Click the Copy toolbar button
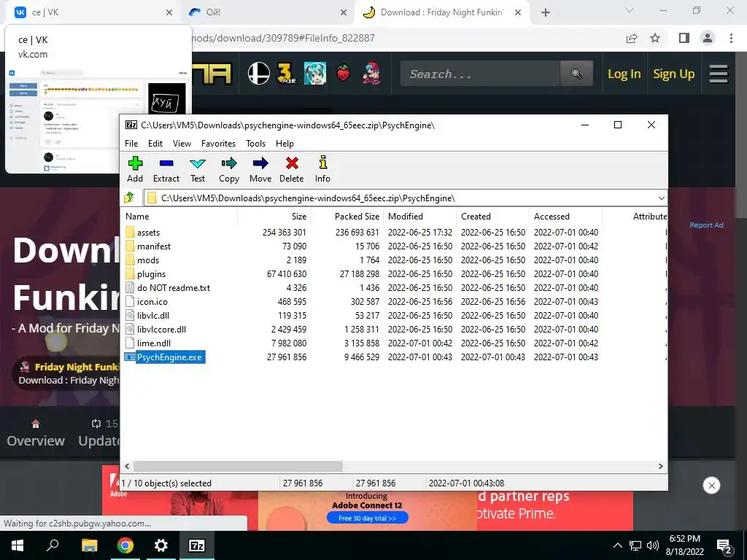The image size is (747, 560). (x=228, y=169)
